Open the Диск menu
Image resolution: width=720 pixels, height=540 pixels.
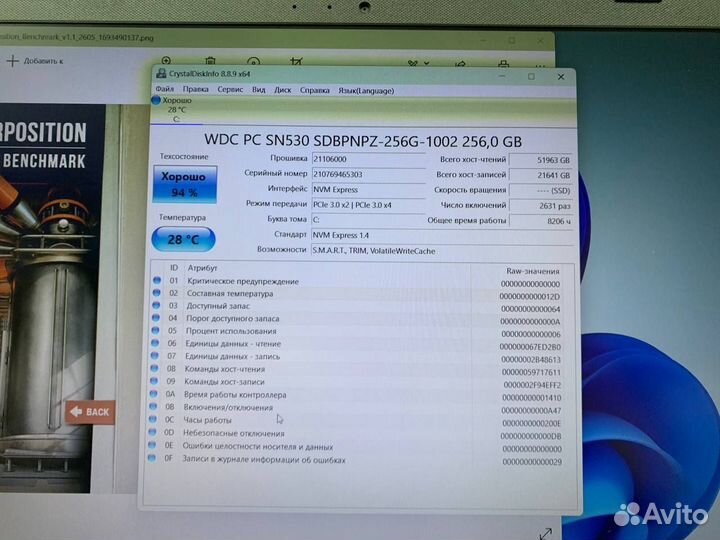tap(282, 90)
